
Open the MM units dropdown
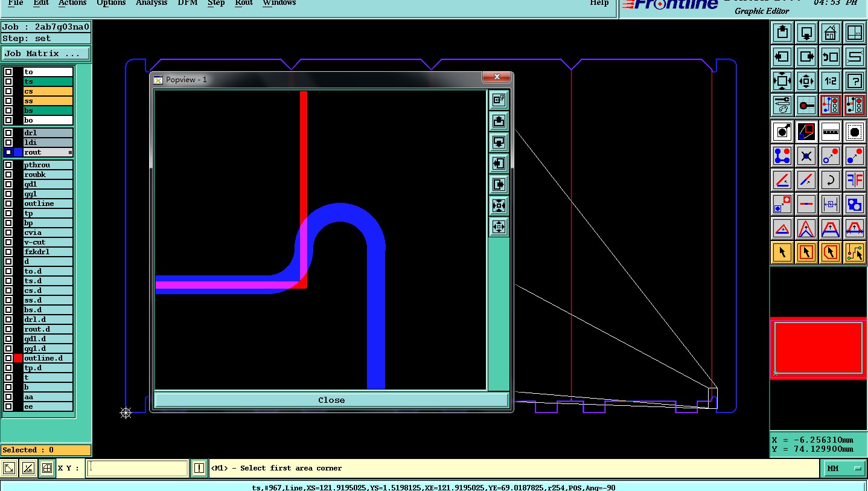[844, 468]
